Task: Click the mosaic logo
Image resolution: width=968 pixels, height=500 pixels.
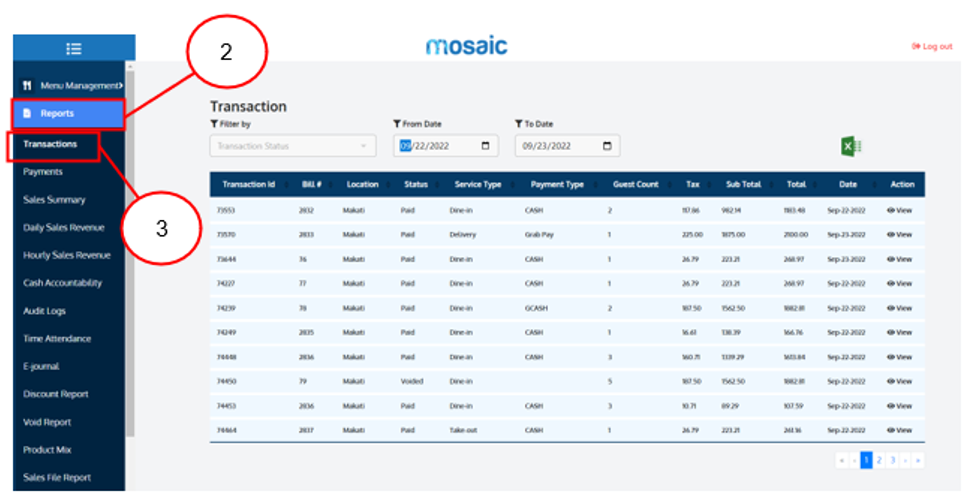Action: click(x=467, y=46)
